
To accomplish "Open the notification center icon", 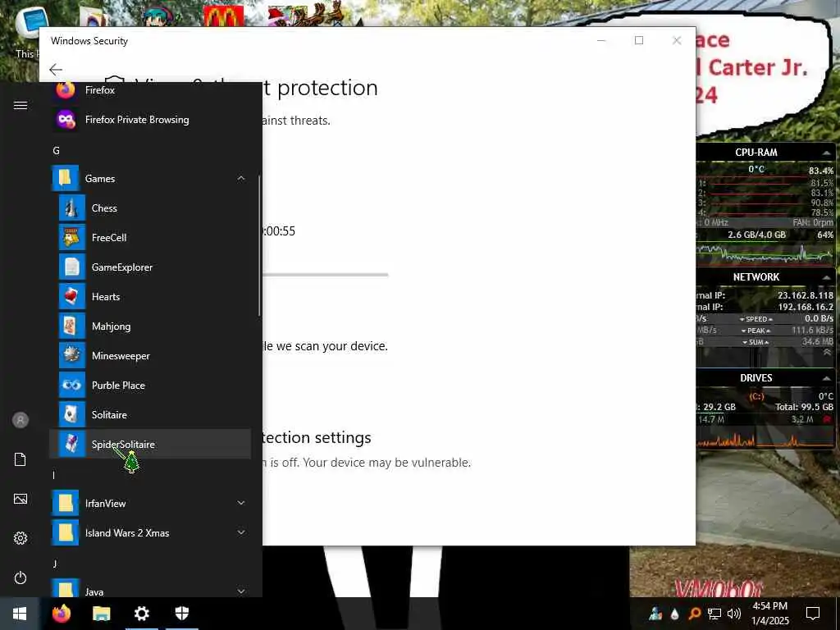I will coord(813,614).
